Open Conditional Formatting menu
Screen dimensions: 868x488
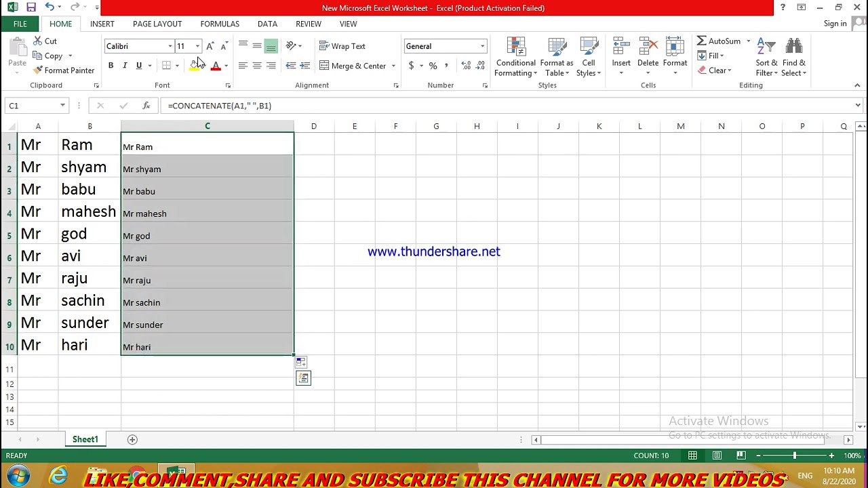point(516,57)
